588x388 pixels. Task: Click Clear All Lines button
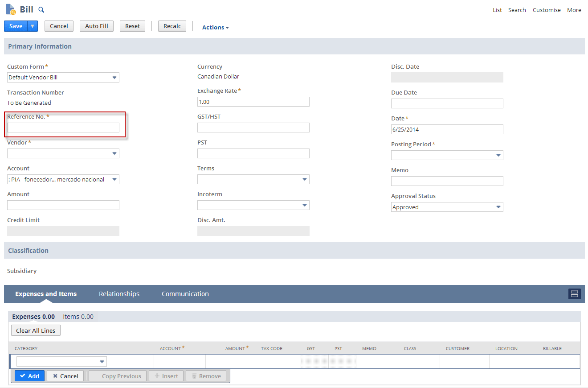[36, 330]
